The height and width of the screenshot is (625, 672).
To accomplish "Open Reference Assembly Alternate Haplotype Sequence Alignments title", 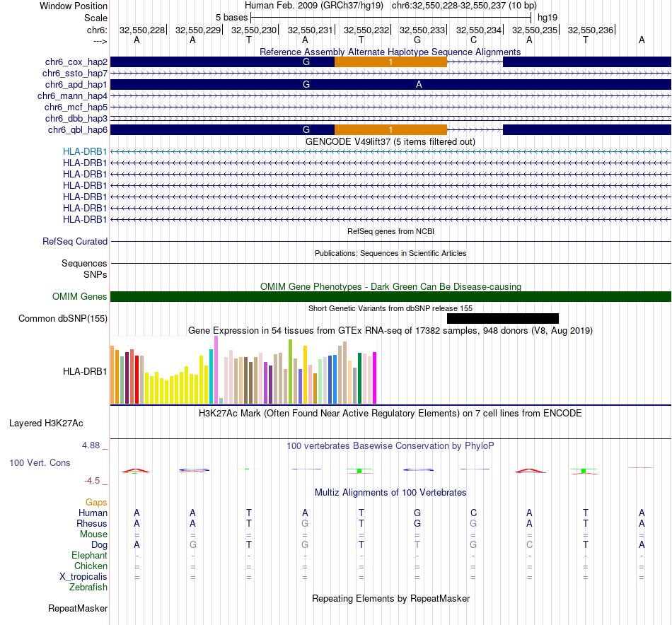I will coord(390,52).
